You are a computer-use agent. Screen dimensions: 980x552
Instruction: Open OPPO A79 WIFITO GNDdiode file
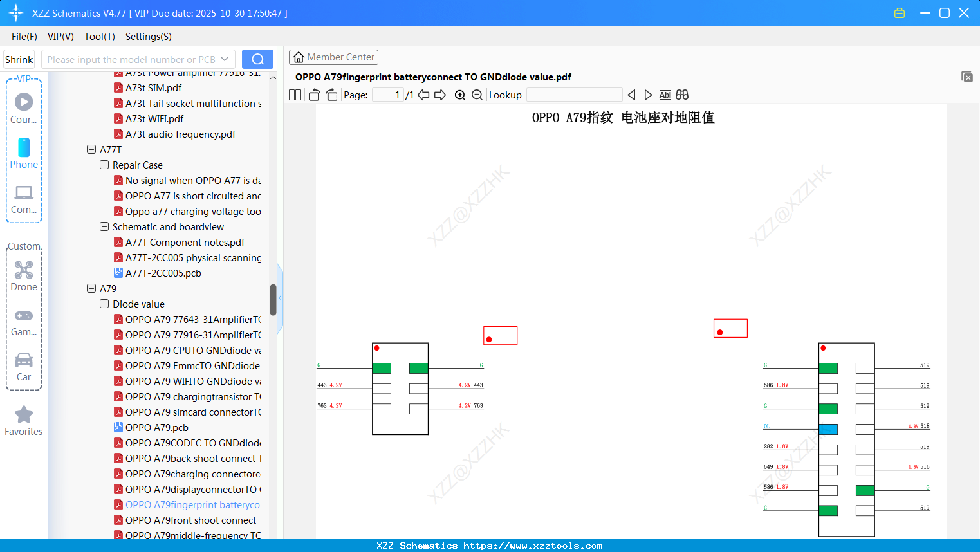[188, 381]
